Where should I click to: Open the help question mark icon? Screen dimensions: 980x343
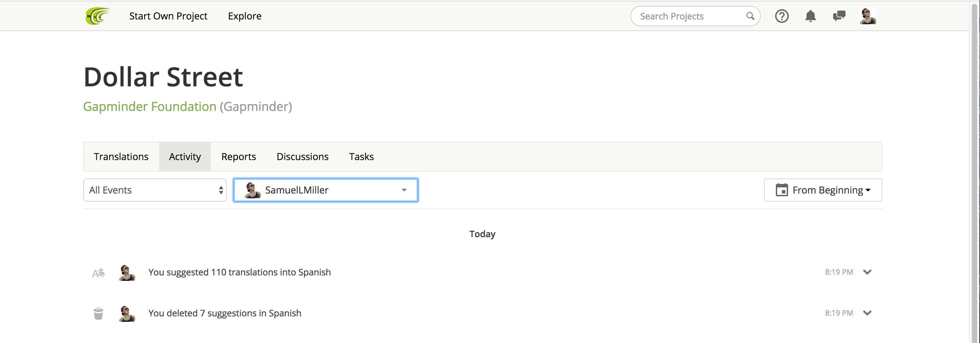coord(781,16)
